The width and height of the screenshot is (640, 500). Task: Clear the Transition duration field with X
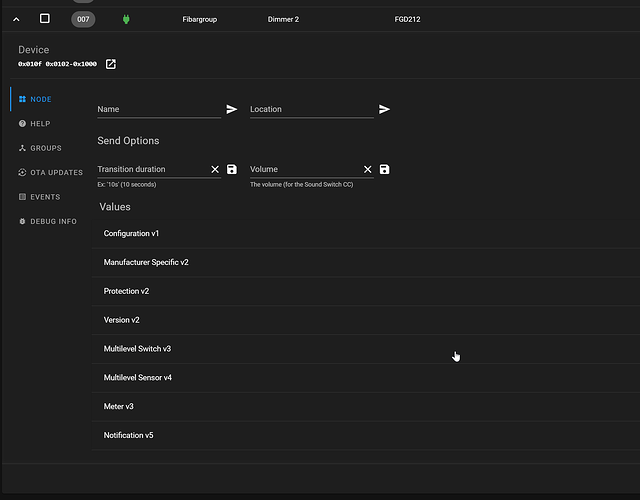pyautogui.click(x=215, y=170)
